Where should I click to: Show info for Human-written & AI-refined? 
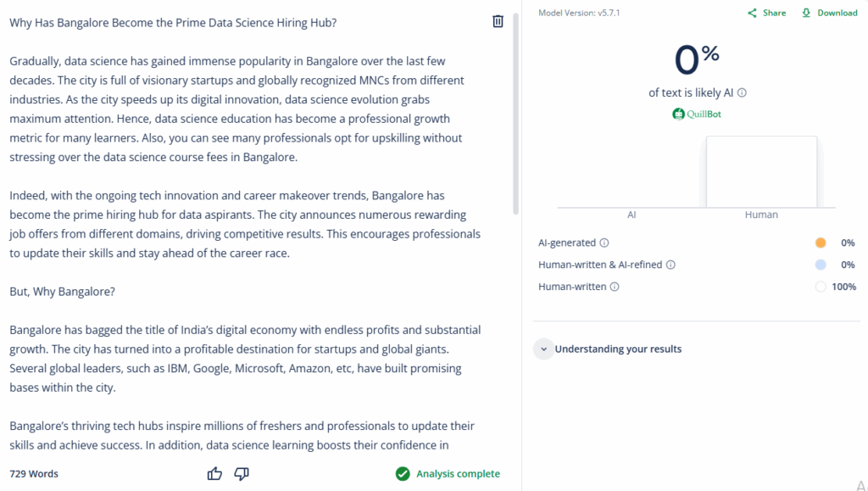click(x=670, y=265)
